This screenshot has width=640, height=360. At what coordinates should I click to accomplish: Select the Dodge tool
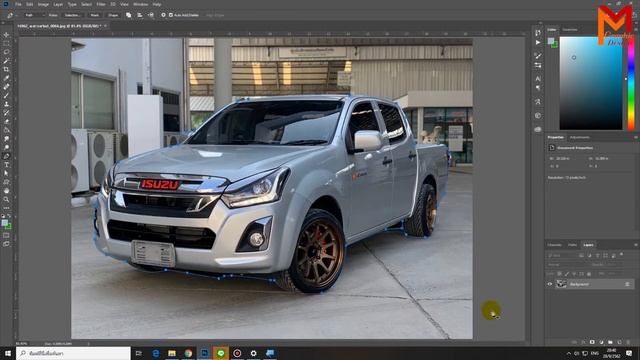click(6, 147)
